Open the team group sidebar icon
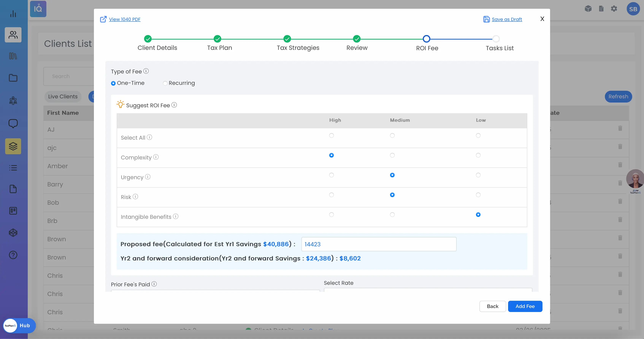The image size is (644, 339). [x=13, y=101]
